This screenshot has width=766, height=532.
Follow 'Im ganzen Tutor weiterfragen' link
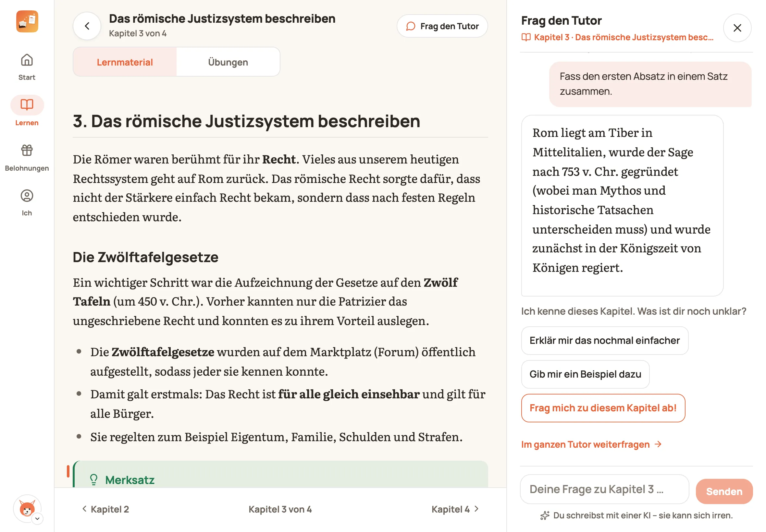591,444
